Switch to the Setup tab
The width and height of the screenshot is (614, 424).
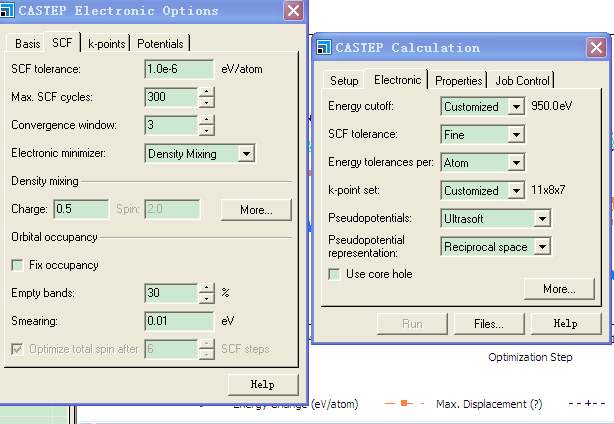click(x=344, y=81)
